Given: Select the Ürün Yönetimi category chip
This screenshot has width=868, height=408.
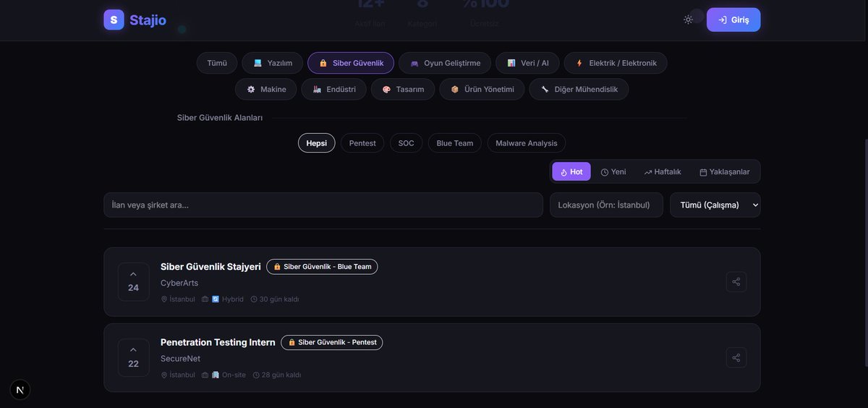Looking at the screenshot, I should pyautogui.click(x=482, y=89).
